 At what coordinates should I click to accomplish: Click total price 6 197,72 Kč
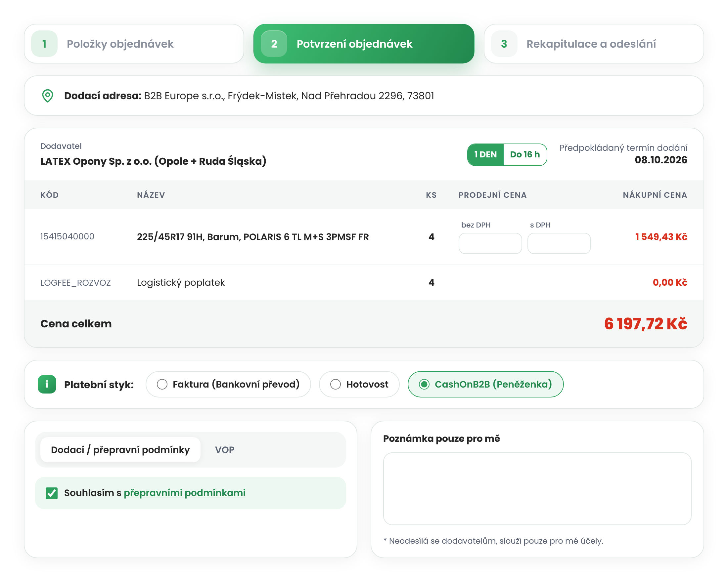tap(645, 324)
